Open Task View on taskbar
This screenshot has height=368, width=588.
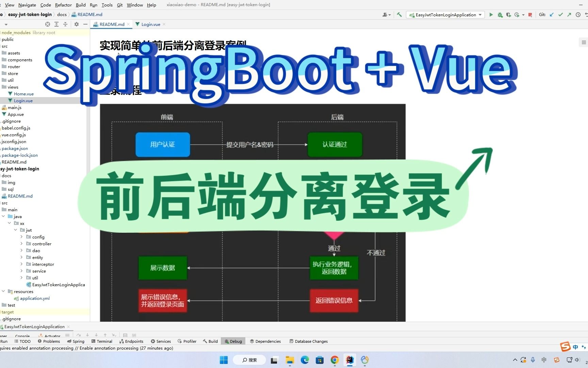tap(274, 360)
